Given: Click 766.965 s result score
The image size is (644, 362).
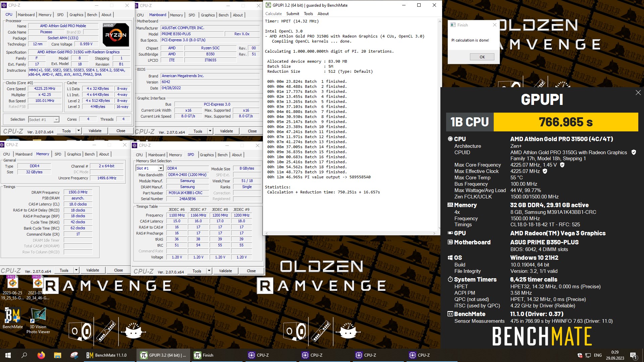Looking at the screenshot, I should (x=566, y=122).
